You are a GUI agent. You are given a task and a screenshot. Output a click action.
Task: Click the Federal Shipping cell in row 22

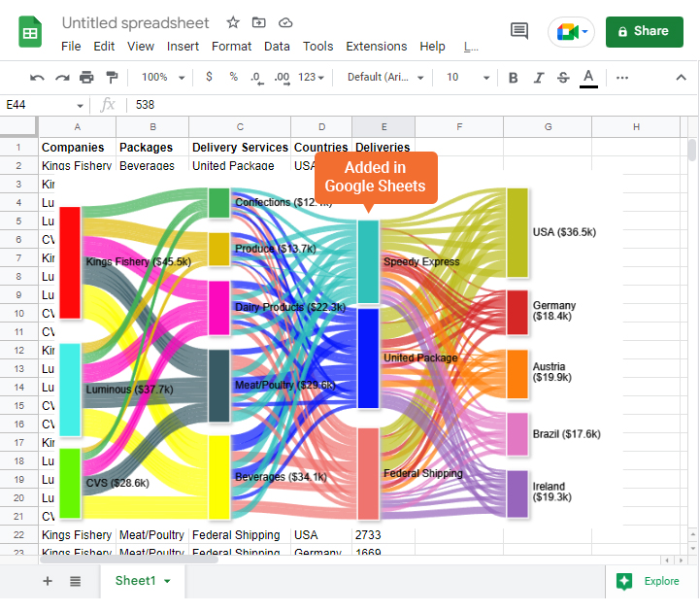coord(240,534)
